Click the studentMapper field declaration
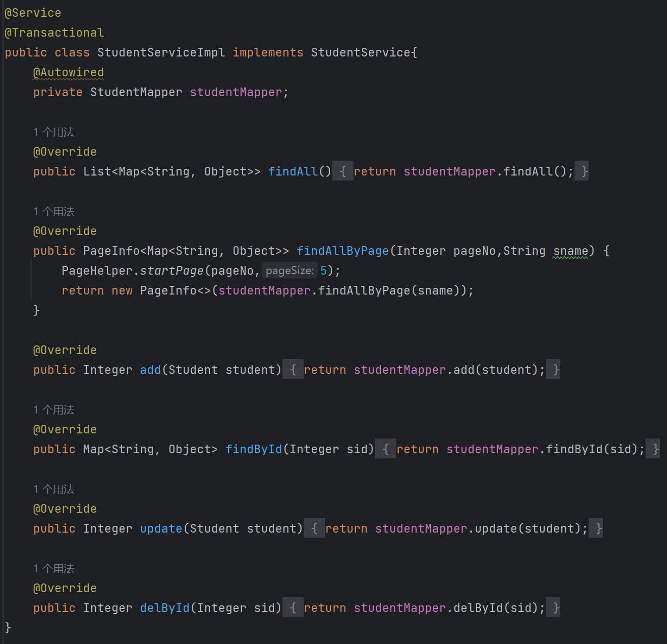 click(236, 92)
